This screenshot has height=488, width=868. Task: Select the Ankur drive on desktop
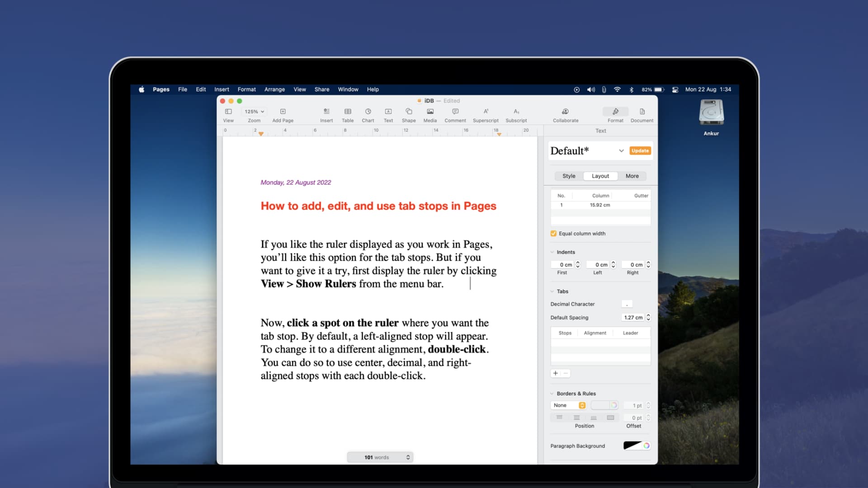[711, 117]
